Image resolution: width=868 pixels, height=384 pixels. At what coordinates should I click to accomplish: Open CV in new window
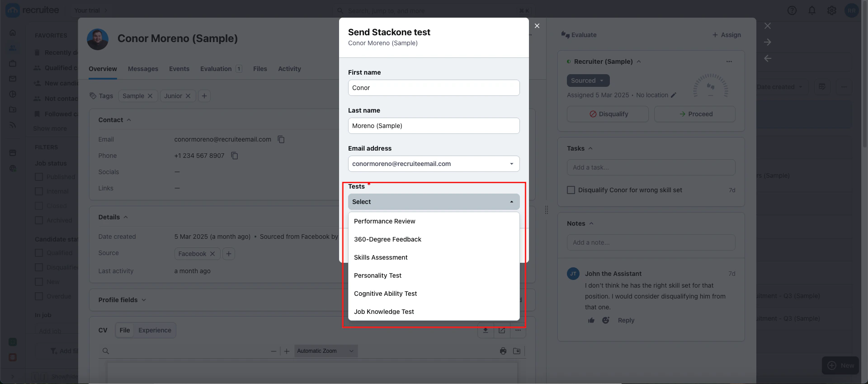click(502, 330)
